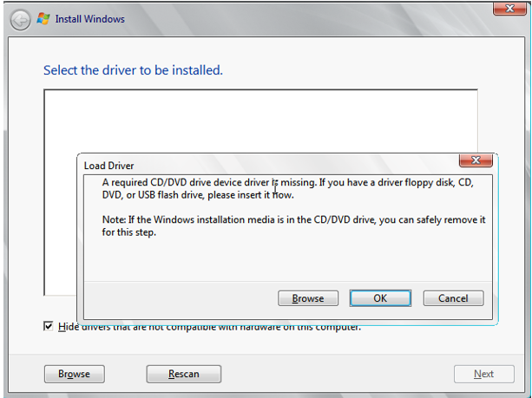Click the Windows flag icon beside Install Windows
Image resolution: width=532 pixels, height=398 pixels.
click(x=43, y=18)
